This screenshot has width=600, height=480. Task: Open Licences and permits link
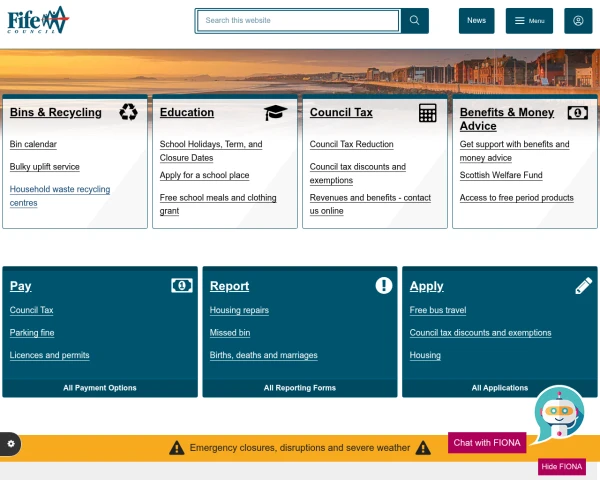[x=50, y=355]
